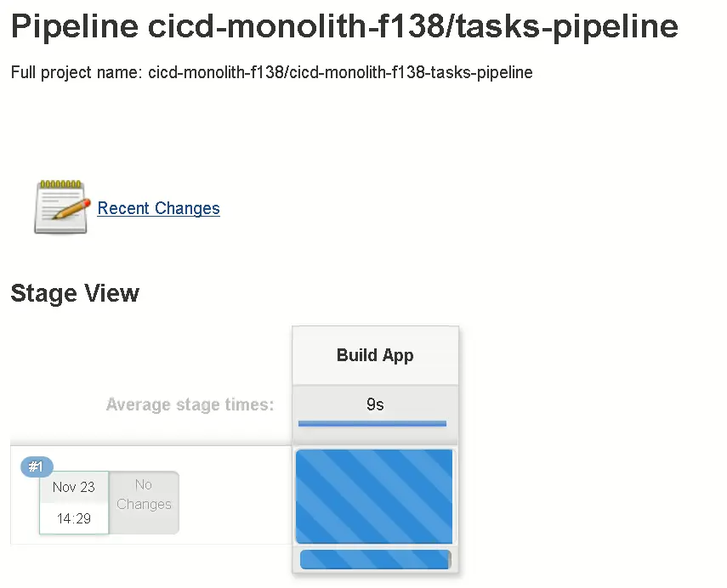
Task: Click the word Pipeline in the title
Action: 75,27
